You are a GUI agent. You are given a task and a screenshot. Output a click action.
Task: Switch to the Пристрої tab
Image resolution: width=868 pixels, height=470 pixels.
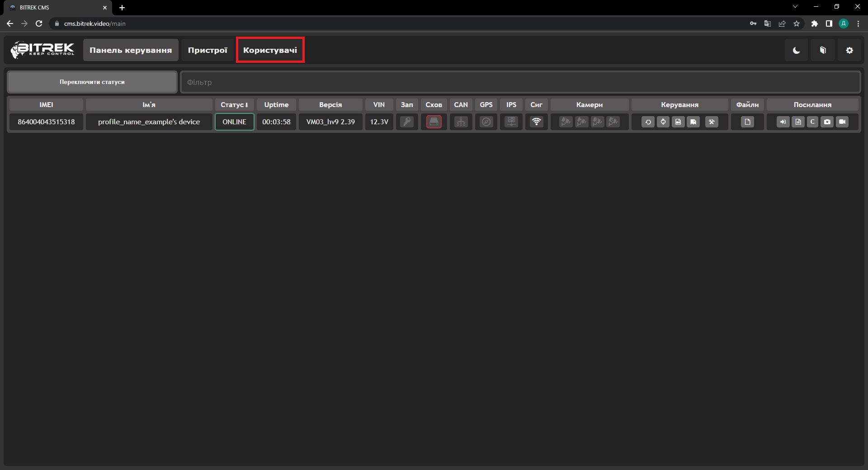(x=208, y=50)
